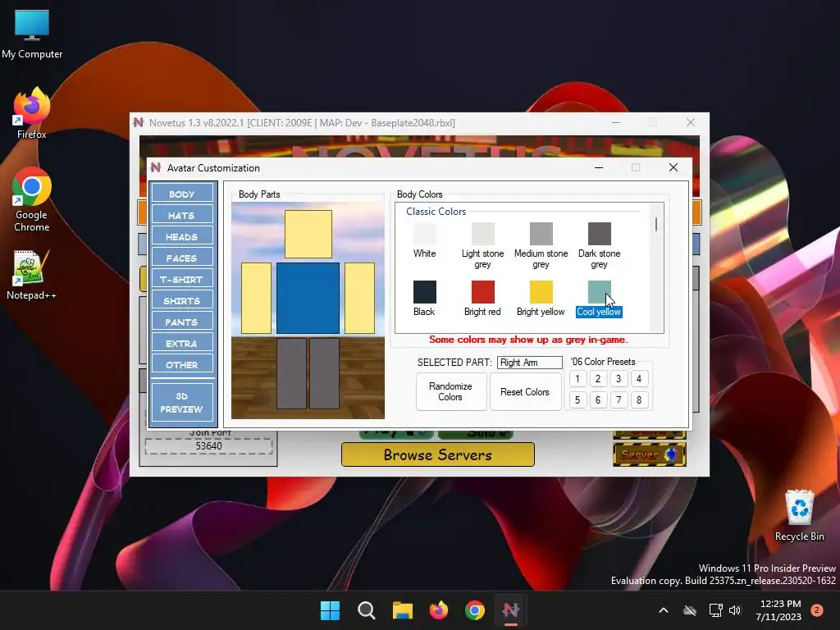The image size is (840, 630).
Task: Close the Avatar Customization window
Action: [x=673, y=167]
